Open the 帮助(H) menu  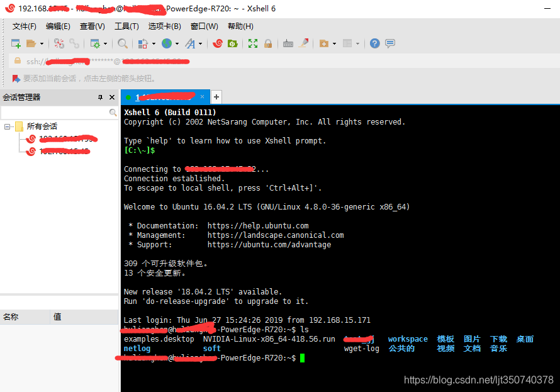(x=241, y=26)
